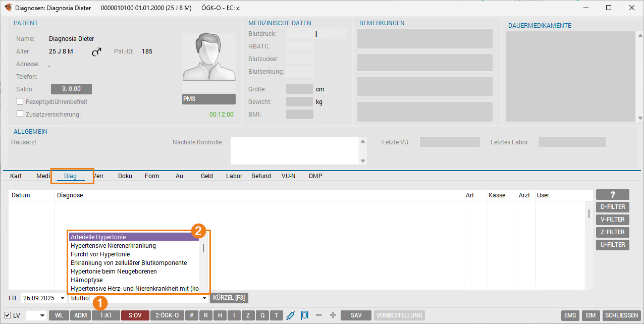Click the KÜRZEL [F3] button
The image size is (644, 324).
pyautogui.click(x=229, y=298)
